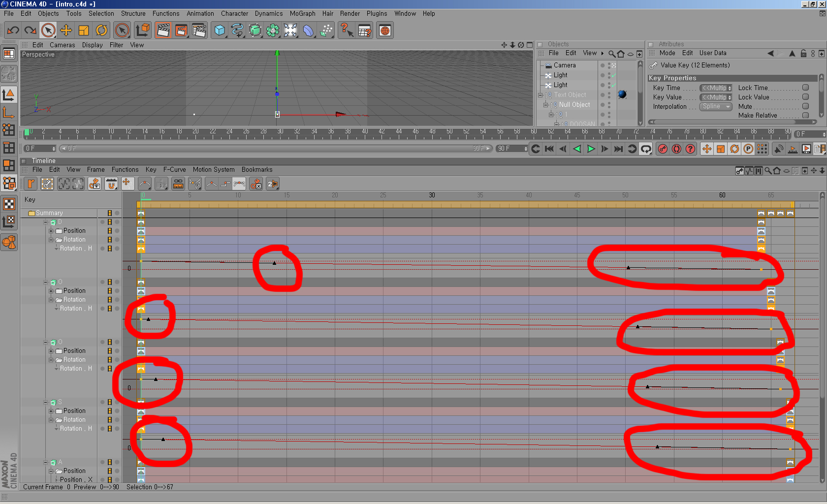The height and width of the screenshot is (504, 827).
Task: Click the Redo arrow icon
Action: [x=31, y=31]
